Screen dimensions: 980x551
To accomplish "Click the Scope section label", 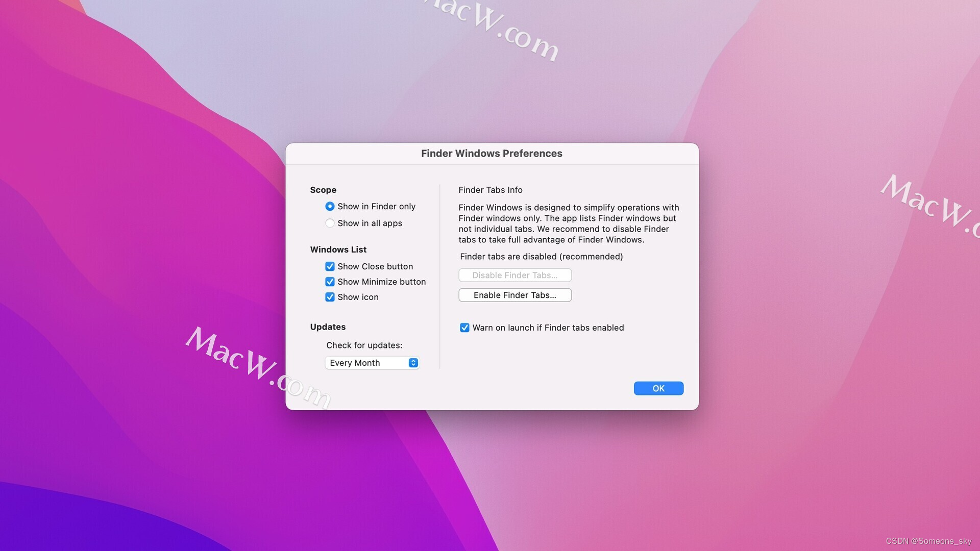I will click(x=323, y=189).
